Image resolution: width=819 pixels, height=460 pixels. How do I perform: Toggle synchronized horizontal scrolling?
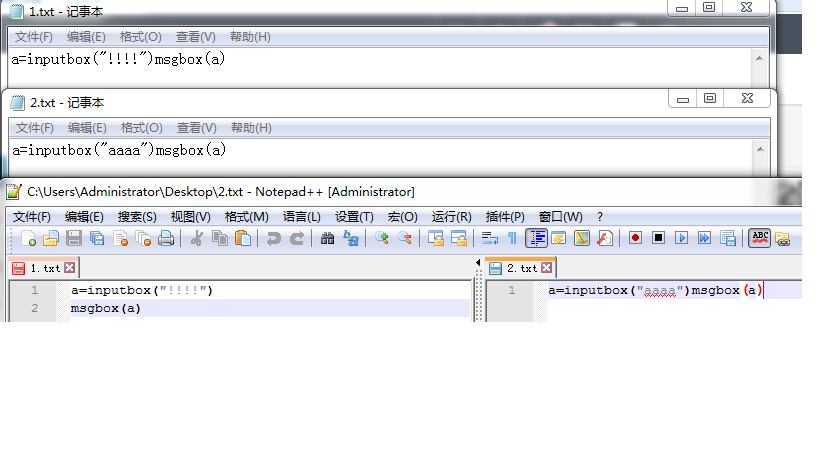click(x=459, y=239)
